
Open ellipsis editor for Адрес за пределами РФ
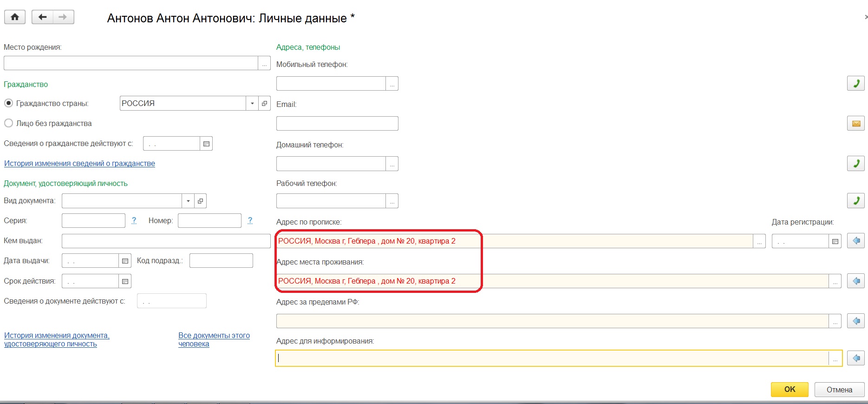(x=835, y=321)
